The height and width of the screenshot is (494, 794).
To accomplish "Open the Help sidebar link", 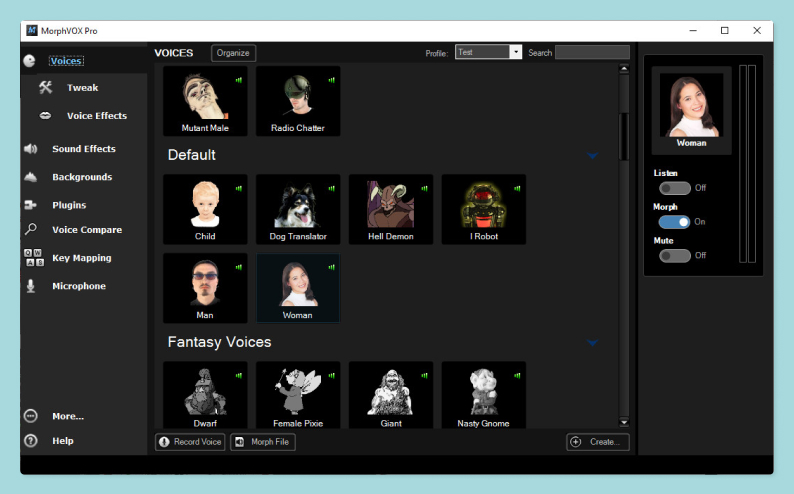I will pyautogui.click(x=63, y=441).
